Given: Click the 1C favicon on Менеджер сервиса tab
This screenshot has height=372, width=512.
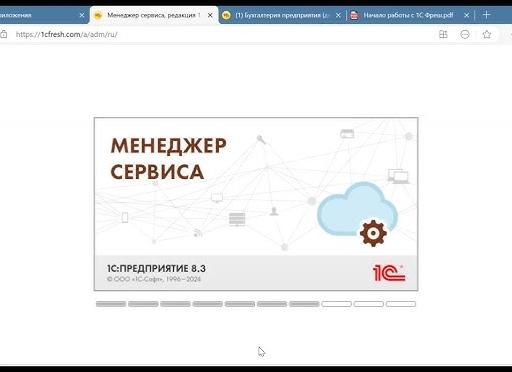Looking at the screenshot, I should (98, 15).
